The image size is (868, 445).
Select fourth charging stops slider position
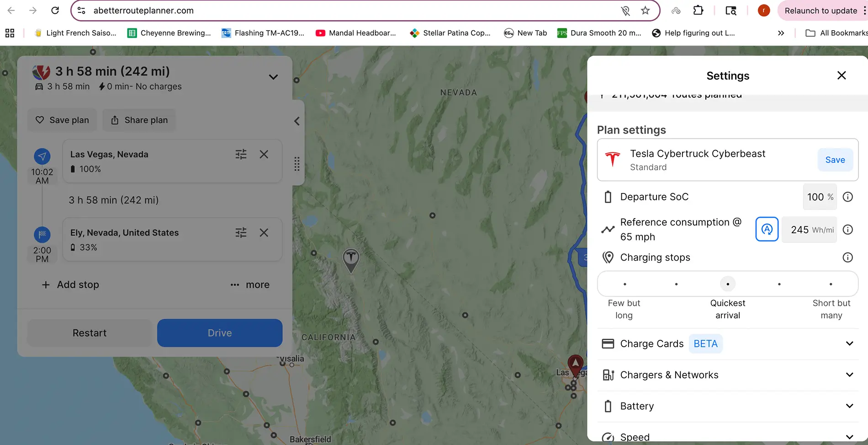click(779, 284)
